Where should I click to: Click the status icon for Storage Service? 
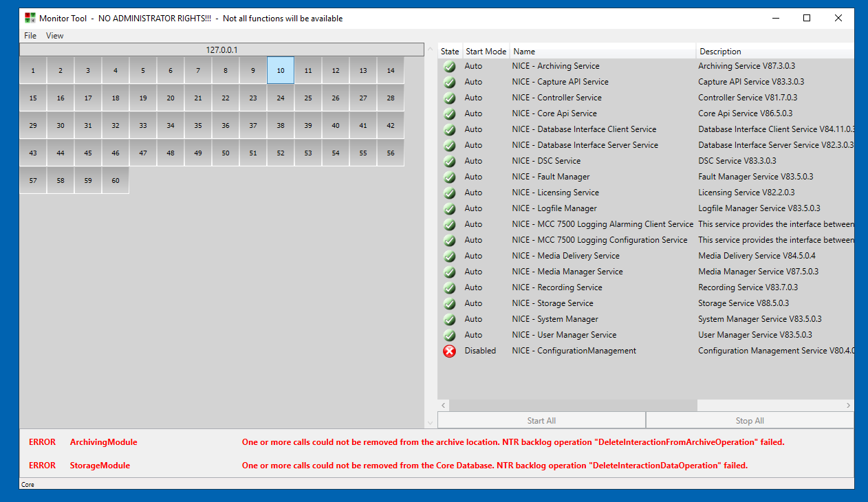pyautogui.click(x=449, y=304)
